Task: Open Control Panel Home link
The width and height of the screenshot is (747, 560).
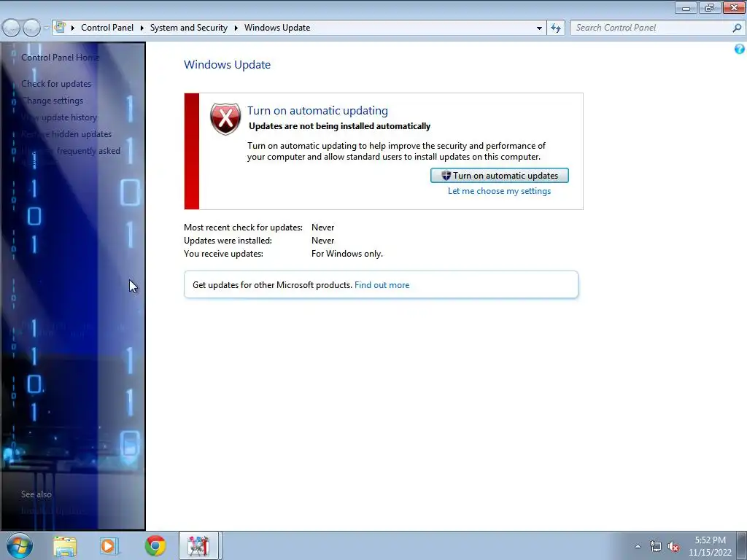Action: 60,57
